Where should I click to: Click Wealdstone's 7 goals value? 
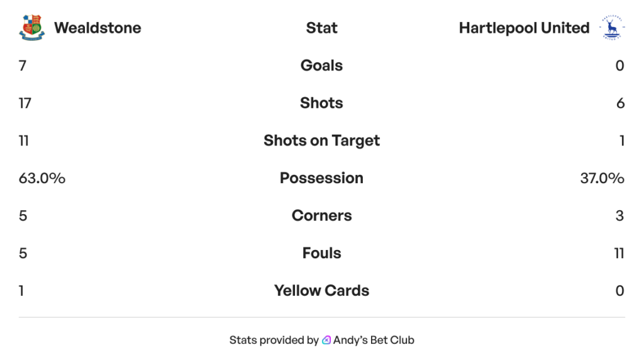coord(23,66)
